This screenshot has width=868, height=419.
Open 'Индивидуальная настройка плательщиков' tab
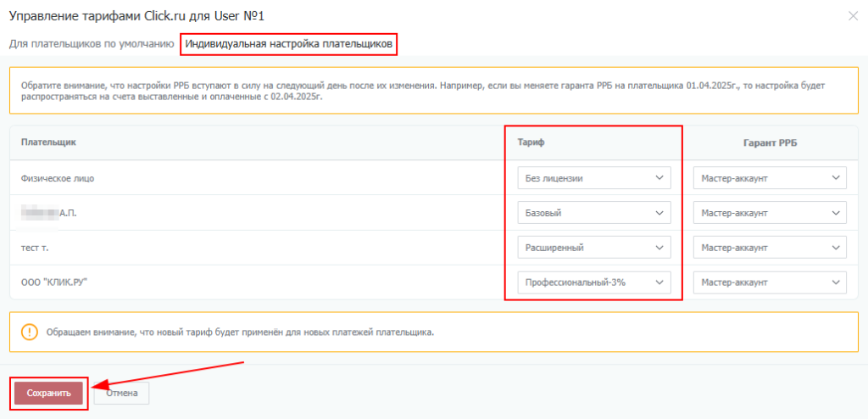tap(288, 43)
